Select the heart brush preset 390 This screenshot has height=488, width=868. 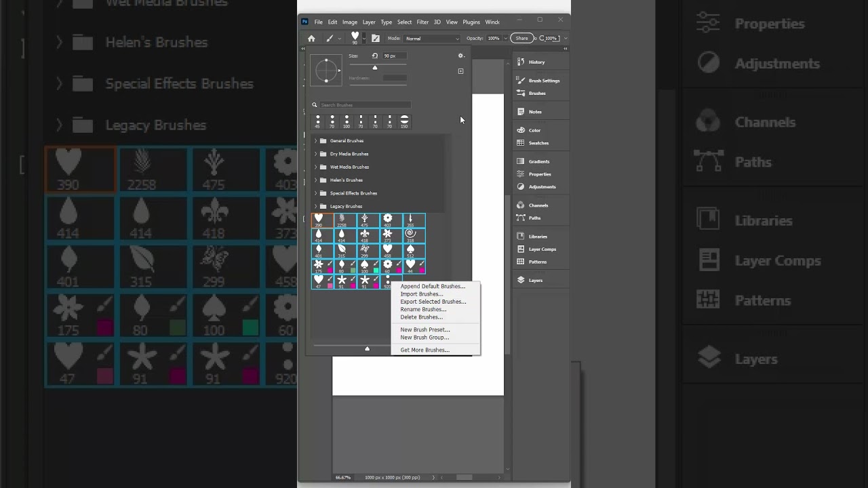[322, 220]
